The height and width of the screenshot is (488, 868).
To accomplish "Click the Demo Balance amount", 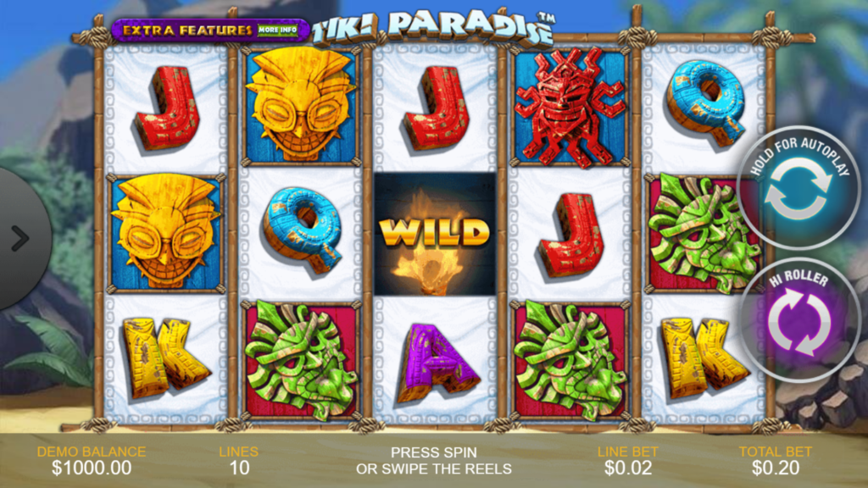I will click(92, 468).
